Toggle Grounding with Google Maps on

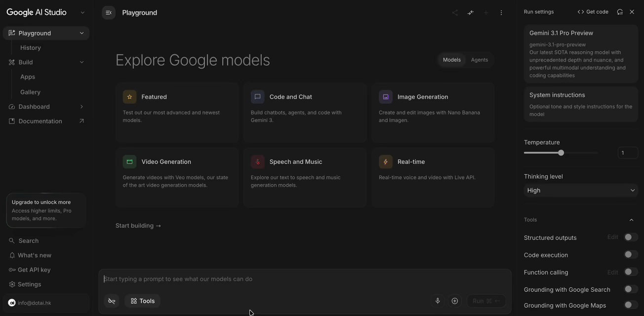point(631,305)
